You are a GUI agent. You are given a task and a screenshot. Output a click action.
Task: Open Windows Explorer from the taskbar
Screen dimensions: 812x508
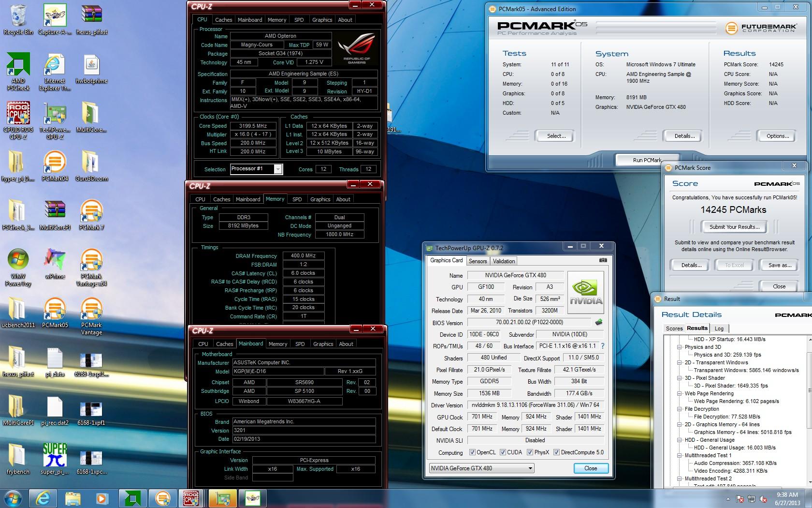point(73,498)
